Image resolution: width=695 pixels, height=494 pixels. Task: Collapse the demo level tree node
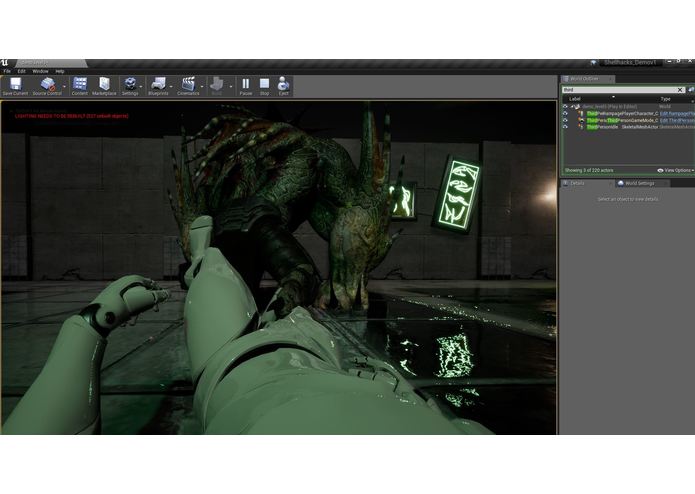[x=572, y=107]
